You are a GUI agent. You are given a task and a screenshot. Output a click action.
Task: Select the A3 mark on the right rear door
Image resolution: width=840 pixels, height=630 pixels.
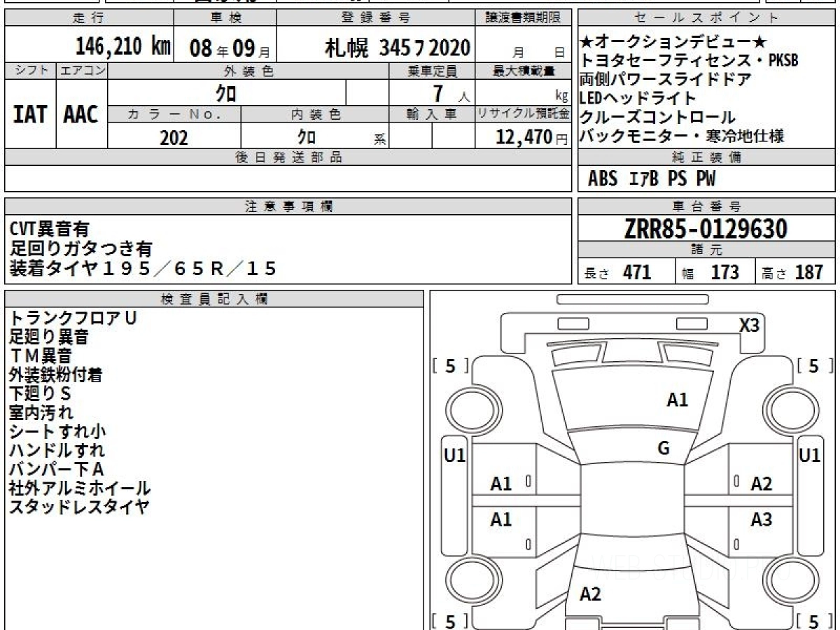(761, 519)
